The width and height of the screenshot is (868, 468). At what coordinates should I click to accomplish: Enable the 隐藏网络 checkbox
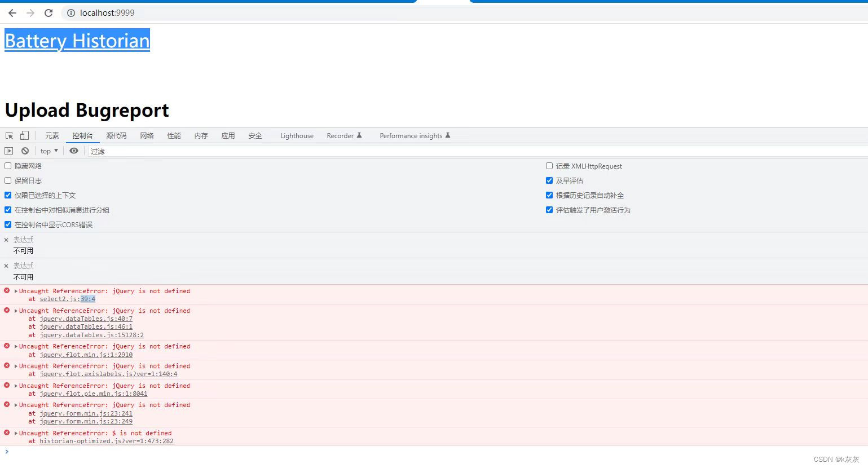coord(7,165)
